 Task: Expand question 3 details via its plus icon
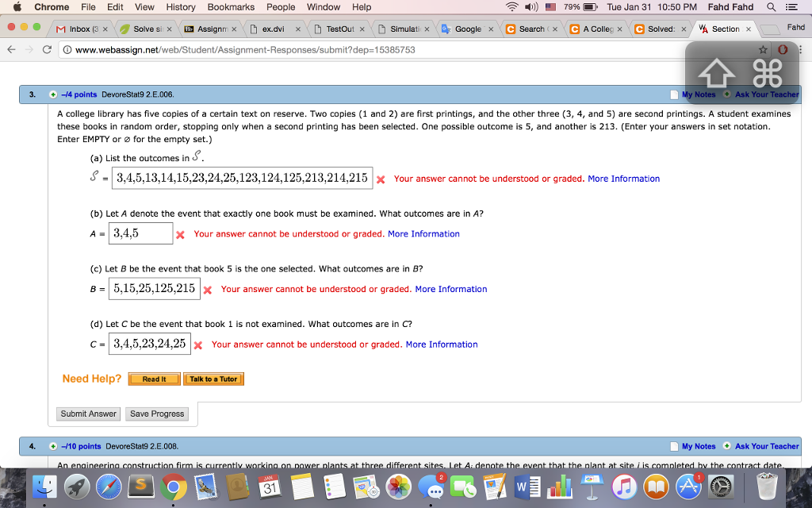(x=53, y=94)
